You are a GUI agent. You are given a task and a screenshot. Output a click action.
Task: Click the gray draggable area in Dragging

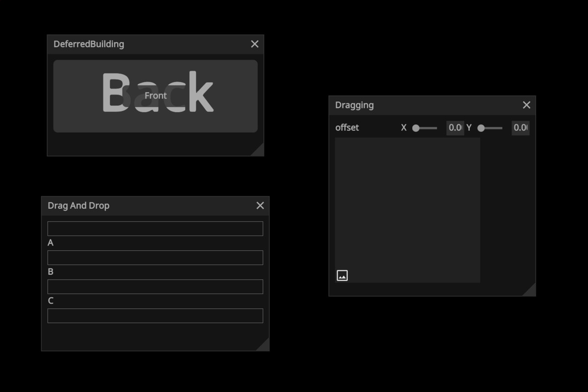[407, 210]
